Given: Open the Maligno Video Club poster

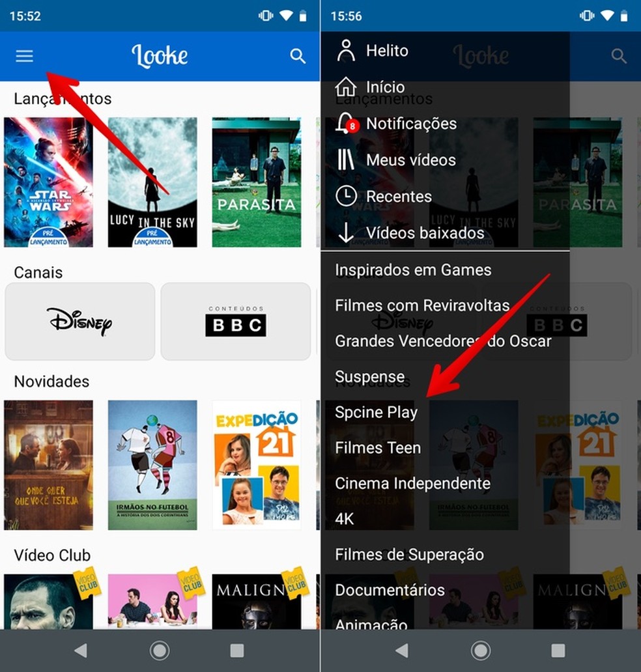Looking at the screenshot, I should tap(257, 602).
